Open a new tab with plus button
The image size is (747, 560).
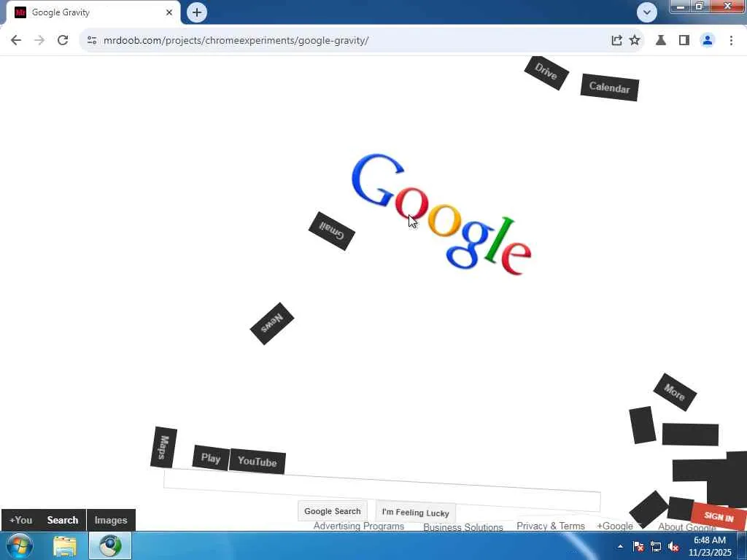197,12
